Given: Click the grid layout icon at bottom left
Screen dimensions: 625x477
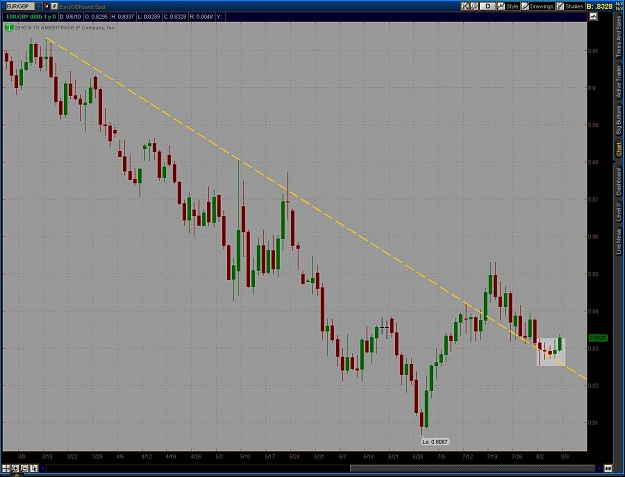Looking at the screenshot, I should (x=6, y=468).
